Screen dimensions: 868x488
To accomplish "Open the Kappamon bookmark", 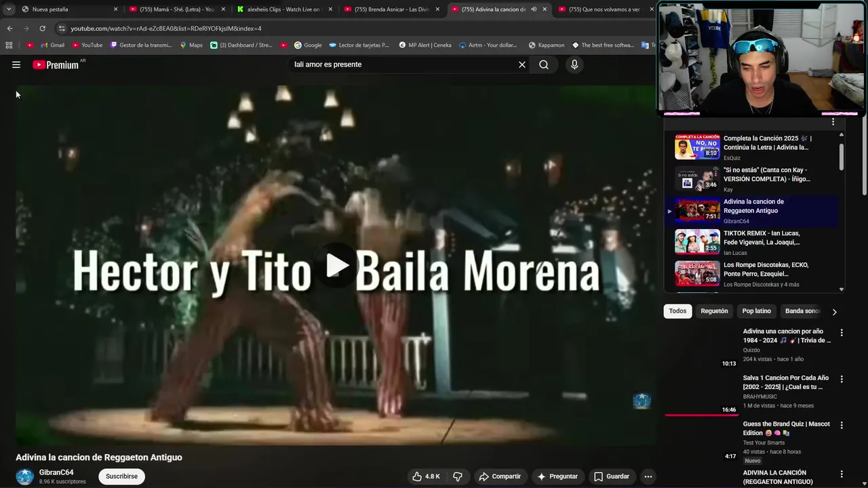I will coord(547,45).
